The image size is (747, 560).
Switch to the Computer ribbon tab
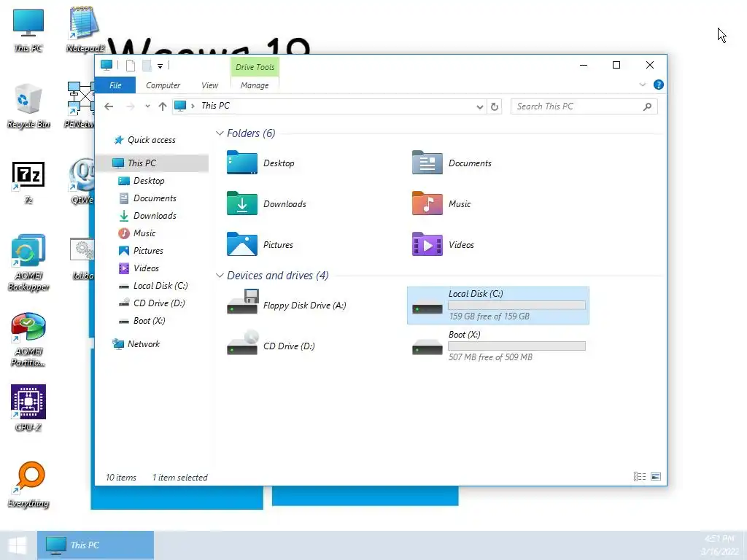(x=163, y=85)
